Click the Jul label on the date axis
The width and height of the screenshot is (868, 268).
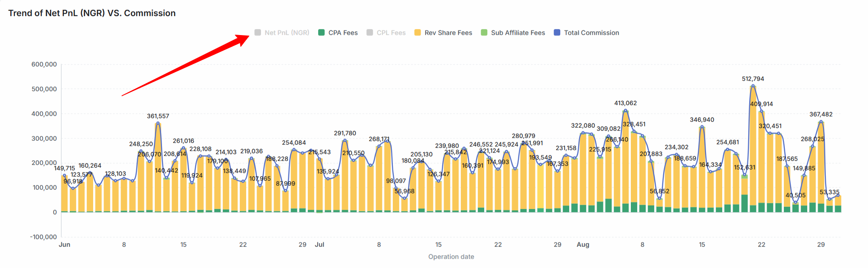click(319, 245)
